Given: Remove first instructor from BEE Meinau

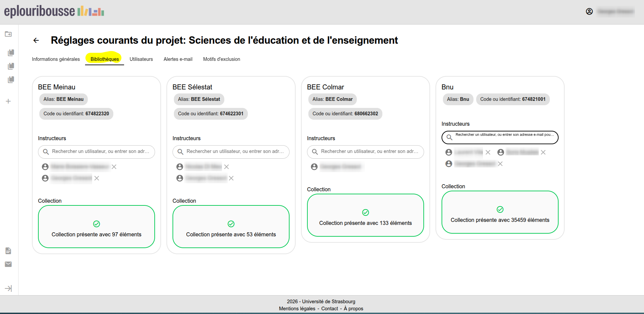Looking at the screenshot, I should click(x=114, y=167).
